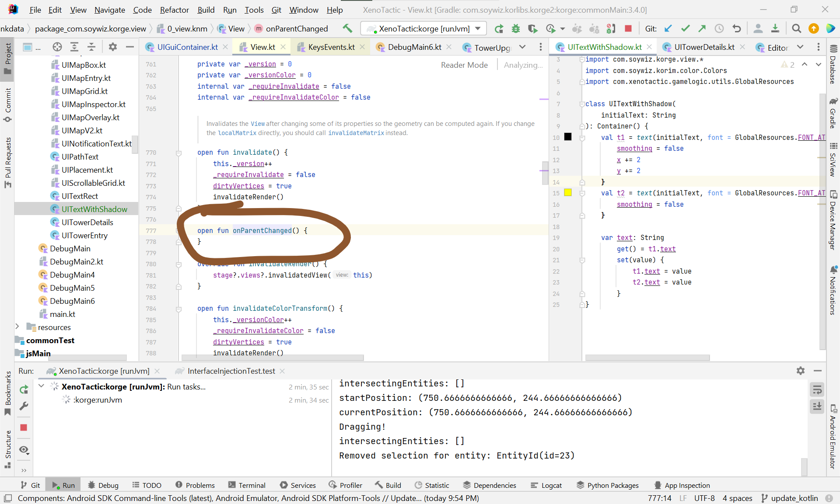Viewport: 840px width, 504px height.
Task: Start debugging with the bug icon
Action: coord(516,29)
